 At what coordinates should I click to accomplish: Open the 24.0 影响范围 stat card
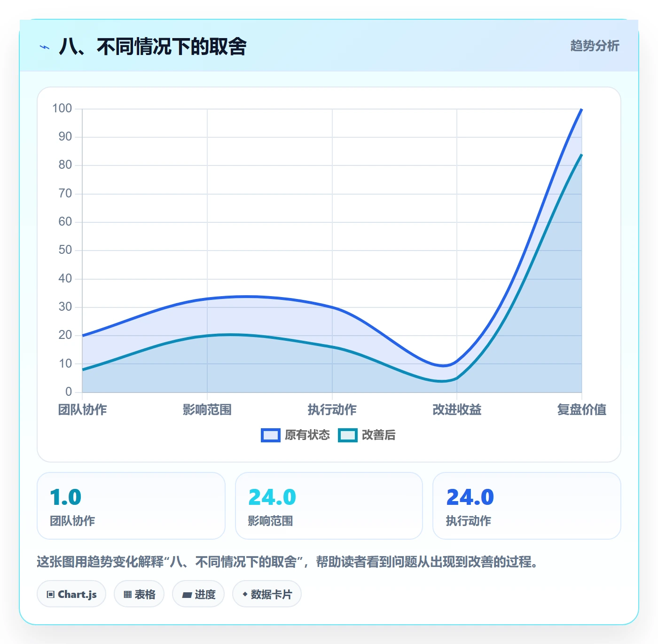click(329, 506)
